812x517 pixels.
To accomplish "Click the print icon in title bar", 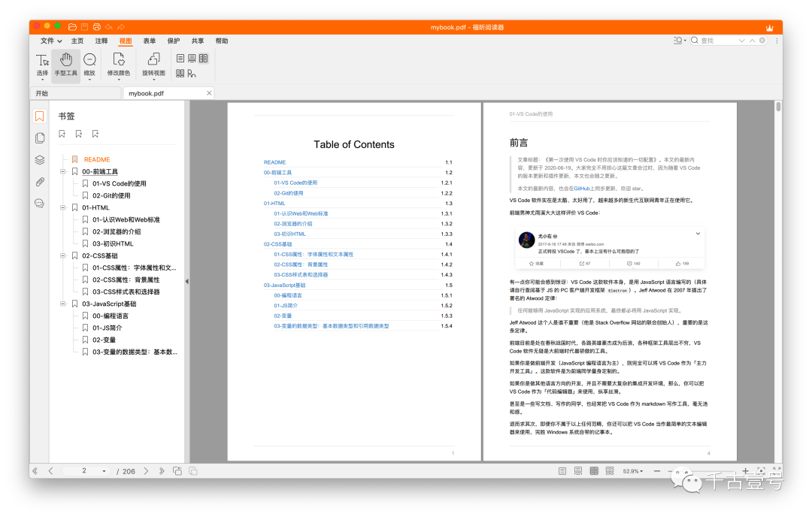I will click(x=97, y=27).
